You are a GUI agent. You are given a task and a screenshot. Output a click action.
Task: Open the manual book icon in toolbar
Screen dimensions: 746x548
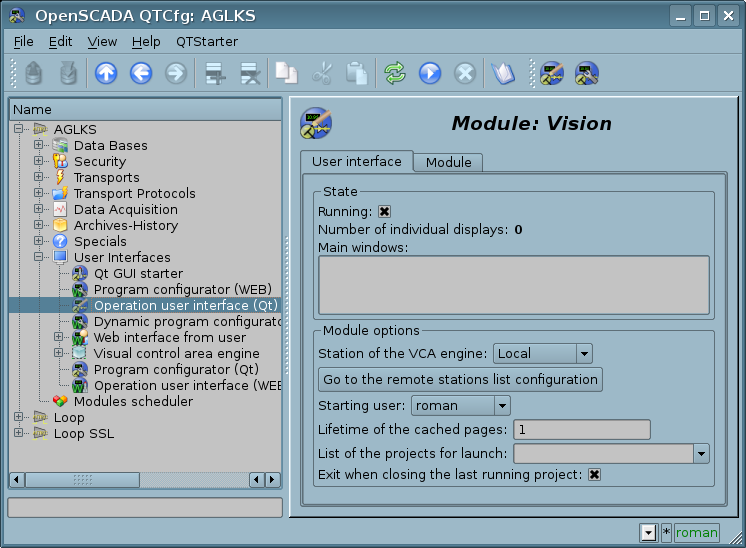502,73
